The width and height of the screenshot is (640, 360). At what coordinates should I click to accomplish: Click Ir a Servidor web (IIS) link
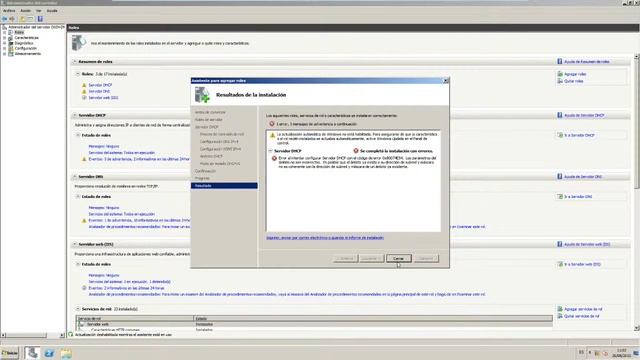click(582, 264)
